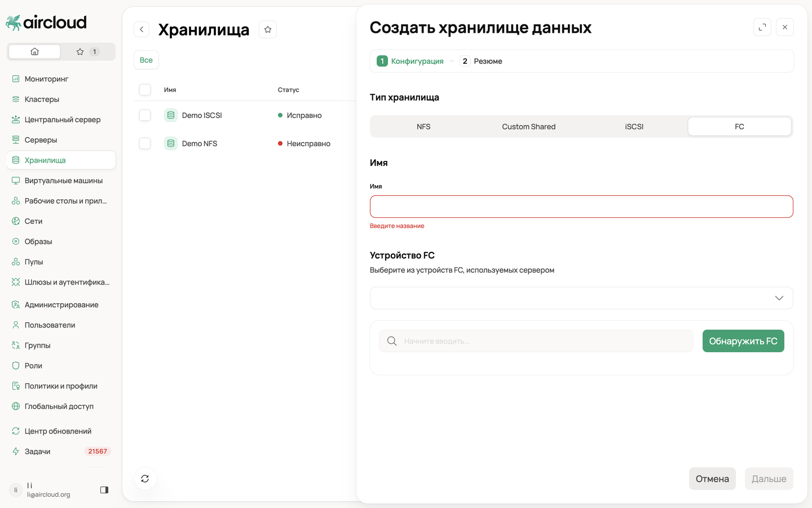Viewport: 812px width, 508px height.
Task: Go to Кластеры section
Action: pos(61,99)
